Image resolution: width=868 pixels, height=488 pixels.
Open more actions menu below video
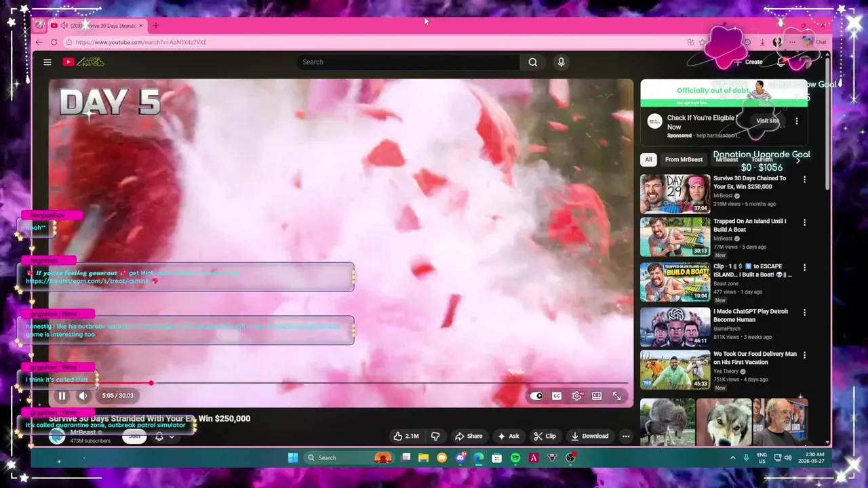tap(626, 436)
